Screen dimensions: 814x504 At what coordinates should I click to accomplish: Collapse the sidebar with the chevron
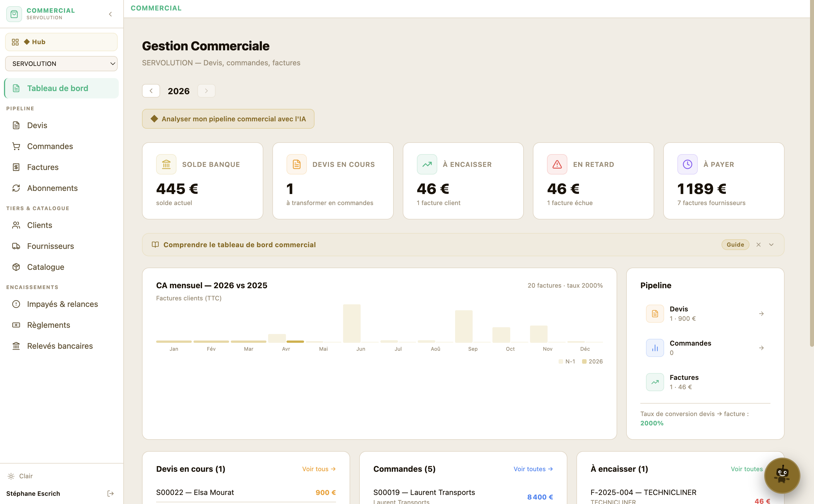coord(110,14)
